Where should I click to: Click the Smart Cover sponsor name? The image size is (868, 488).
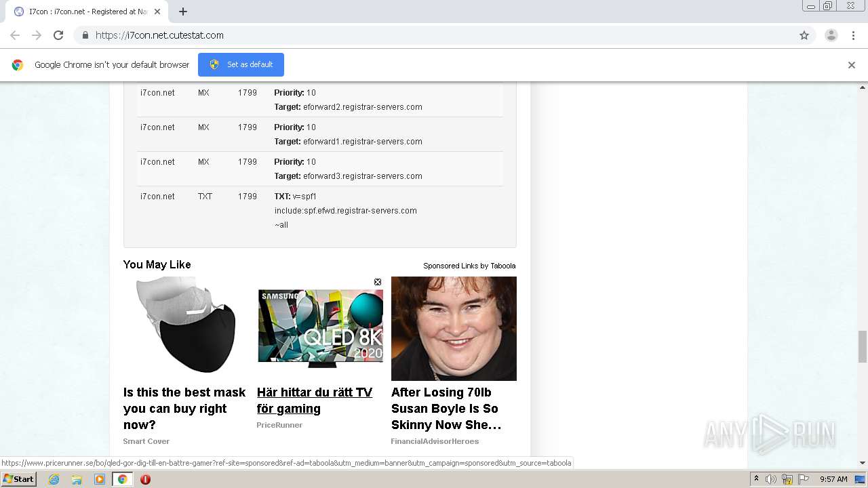(x=146, y=441)
